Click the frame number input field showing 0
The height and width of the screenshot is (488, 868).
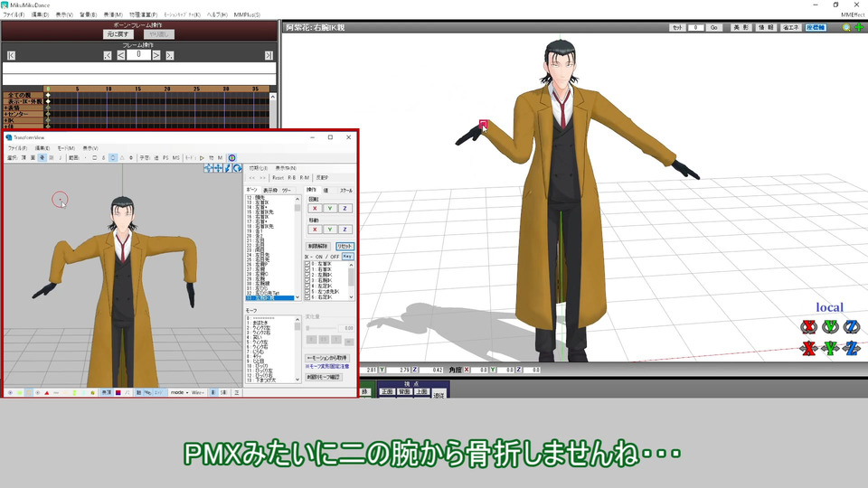[138, 55]
